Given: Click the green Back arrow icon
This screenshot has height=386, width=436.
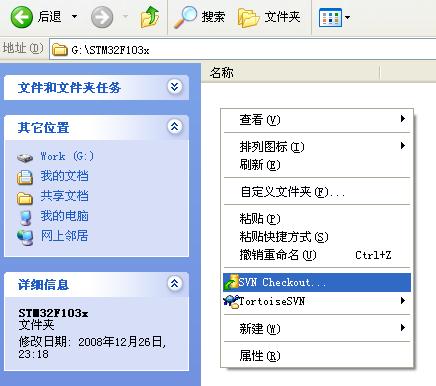Looking at the screenshot, I should 22,17.
